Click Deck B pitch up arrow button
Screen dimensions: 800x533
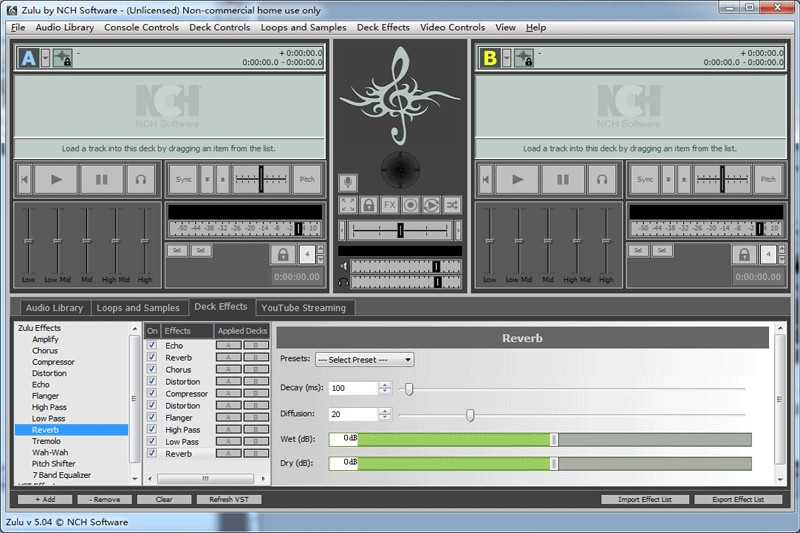(684, 179)
